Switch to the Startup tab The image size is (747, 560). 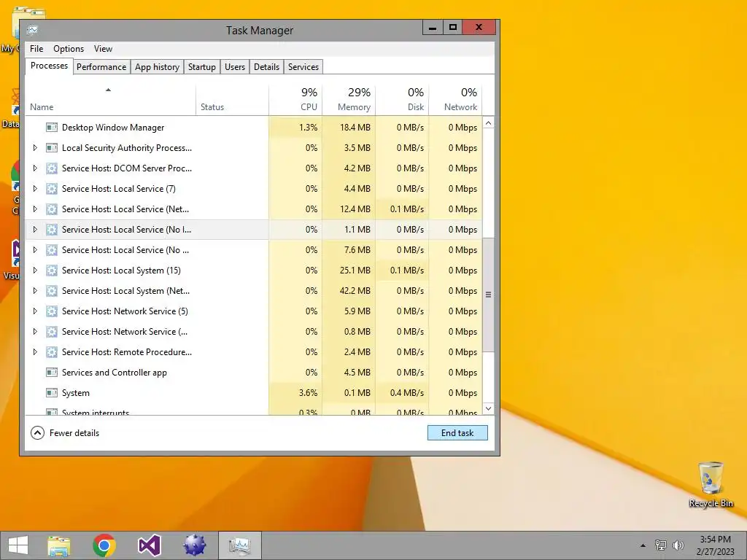202,67
